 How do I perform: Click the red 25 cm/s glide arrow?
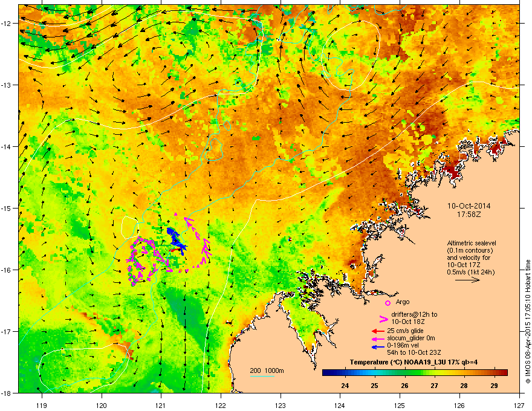pos(378,331)
